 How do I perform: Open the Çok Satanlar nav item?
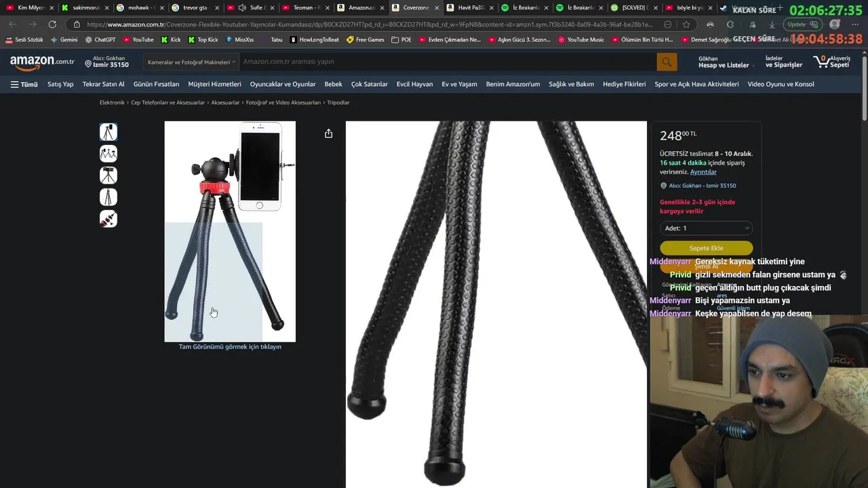(370, 85)
